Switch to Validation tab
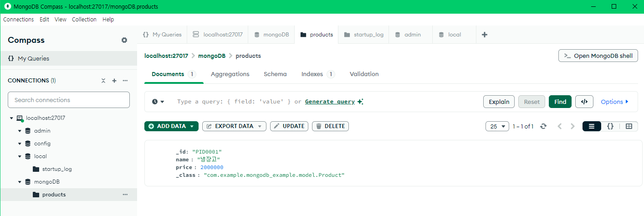 (x=364, y=74)
